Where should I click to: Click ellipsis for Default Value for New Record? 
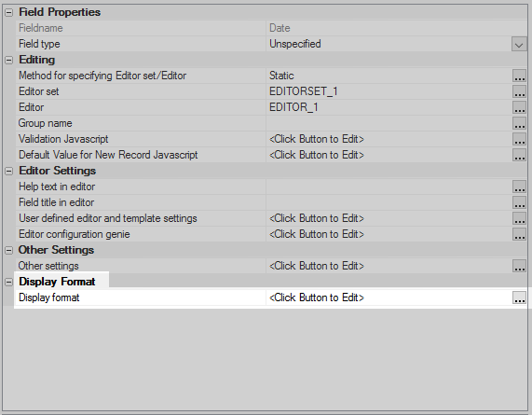[519, 155]
